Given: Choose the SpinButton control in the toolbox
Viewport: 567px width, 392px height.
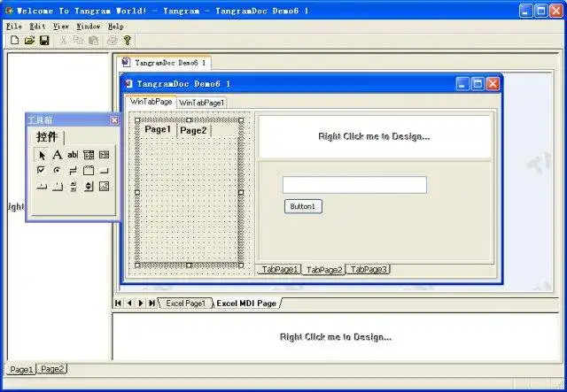Looking at the screenshot, I should (89, 187).
